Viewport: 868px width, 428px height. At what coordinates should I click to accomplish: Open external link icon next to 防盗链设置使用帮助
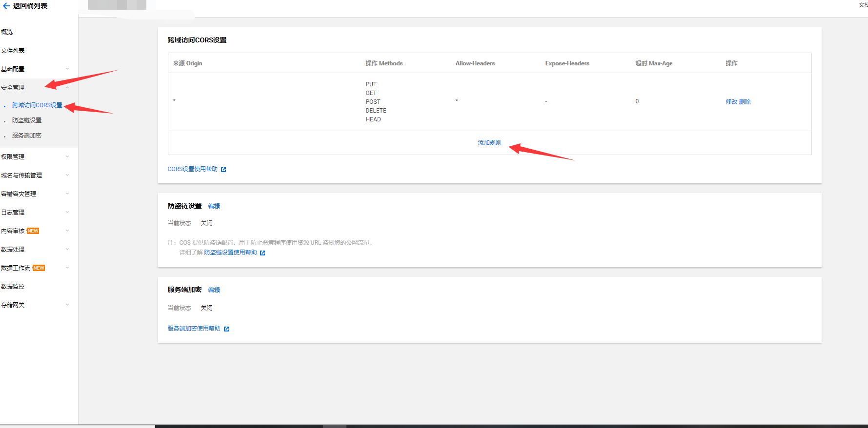point(262,253)
